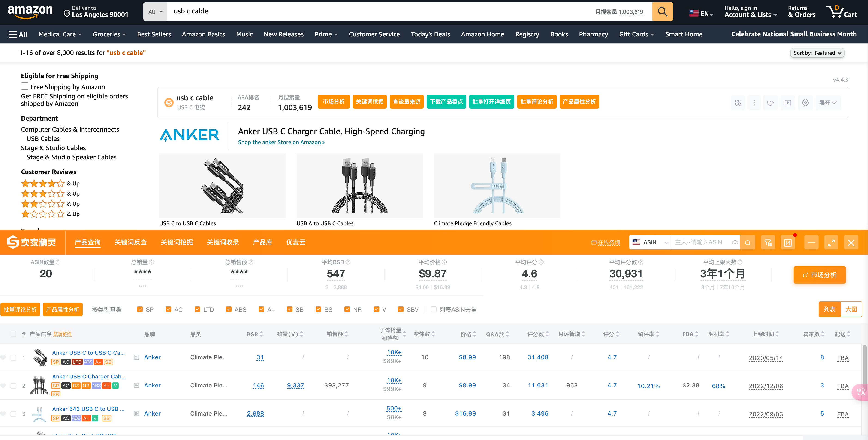Select the checkbox for product row 1
Image resolution: width=868 pixels, height=440 pixels.
(13, 357)
